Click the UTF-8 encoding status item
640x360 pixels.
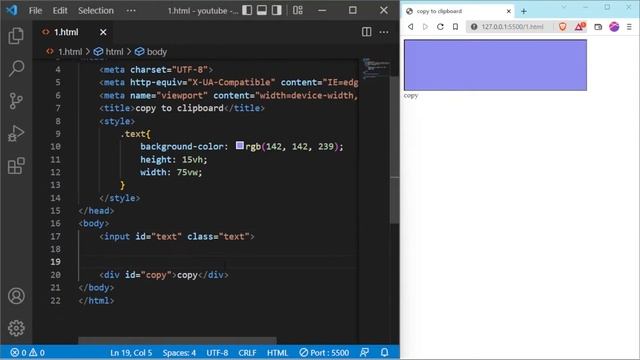click(x=217, y=352)
